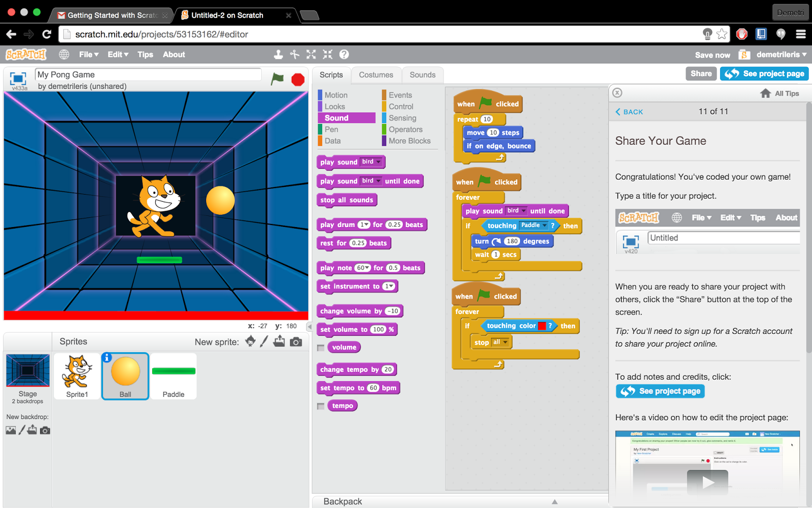812x508 pixels.
Task: Click the My Pong Game title field
Action: tap(148, 75)
